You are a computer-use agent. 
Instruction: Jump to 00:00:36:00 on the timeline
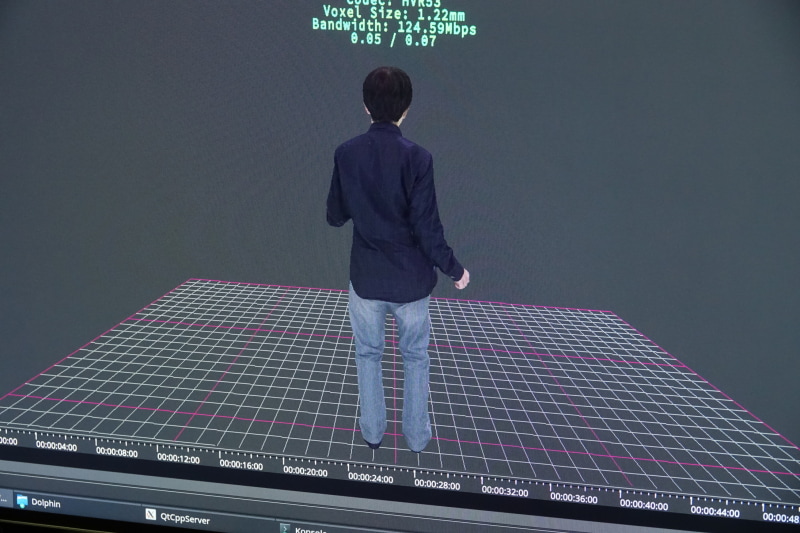573,497
